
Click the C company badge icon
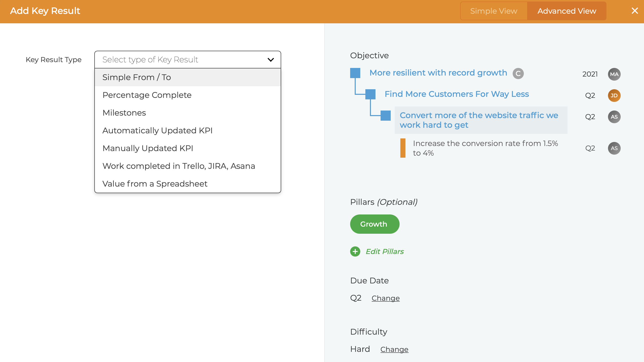518,74
